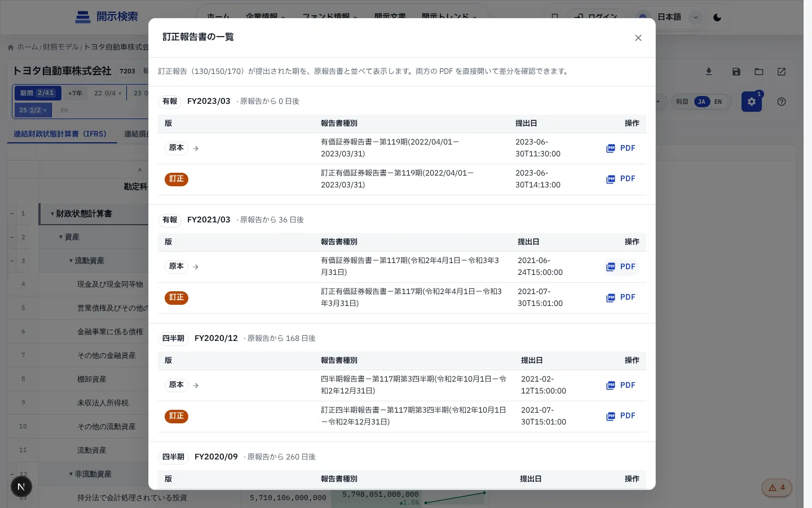Switch account language toggle to JA

[x=701, y=102]
